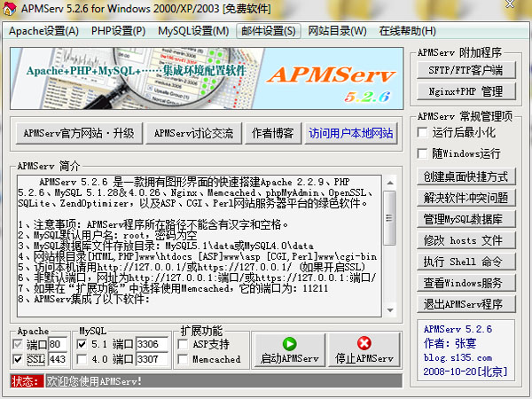Close the APMServ window

510,4
